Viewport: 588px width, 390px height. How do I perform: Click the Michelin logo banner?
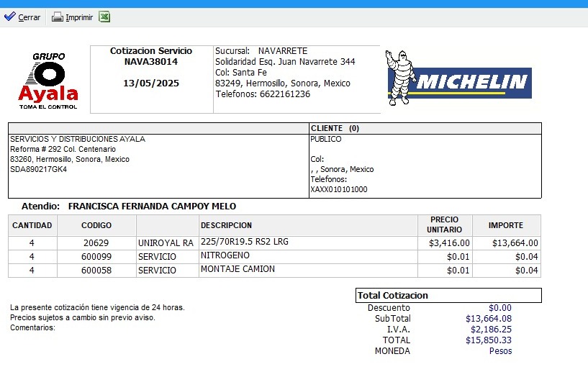(x=472, y=83)
